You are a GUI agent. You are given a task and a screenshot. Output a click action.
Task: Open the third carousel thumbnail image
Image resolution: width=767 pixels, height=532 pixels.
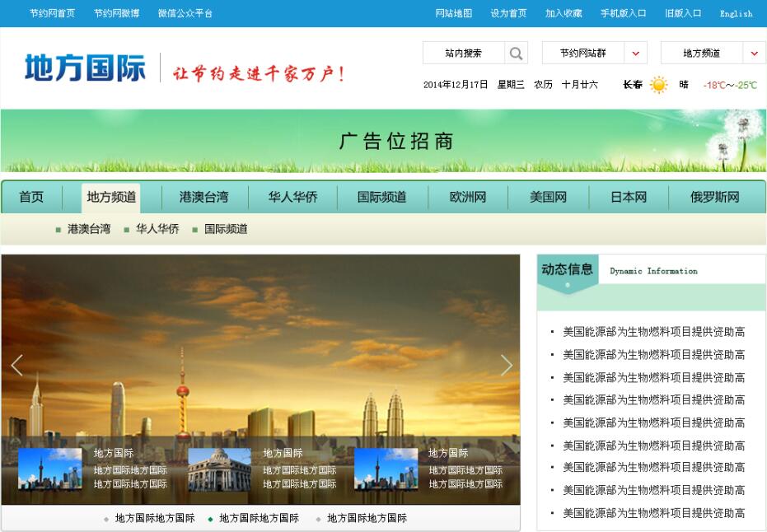(386, 469)
